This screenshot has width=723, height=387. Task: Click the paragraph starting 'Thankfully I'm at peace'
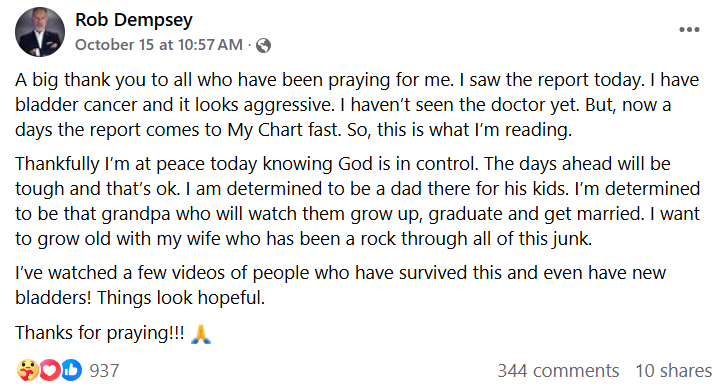click(x=358, y=201)
